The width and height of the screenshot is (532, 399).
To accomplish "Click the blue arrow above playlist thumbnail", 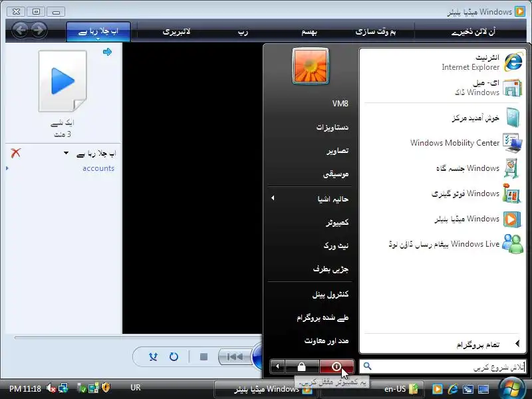I will (x=107, y=52).
